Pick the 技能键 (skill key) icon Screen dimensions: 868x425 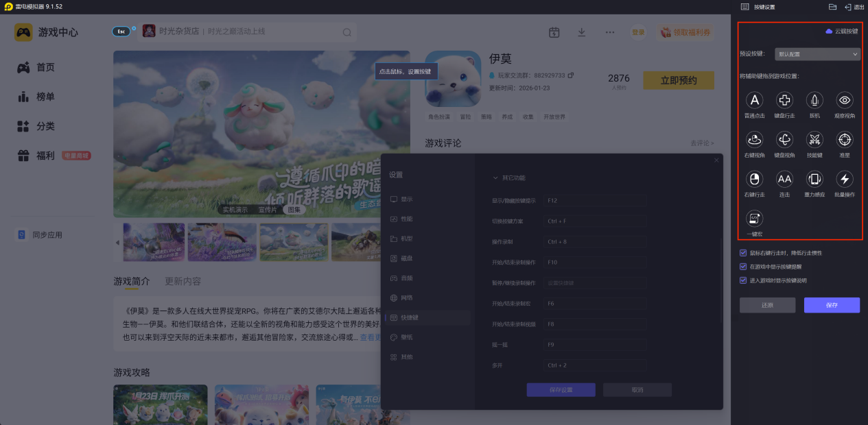click(x=814, y=140)
